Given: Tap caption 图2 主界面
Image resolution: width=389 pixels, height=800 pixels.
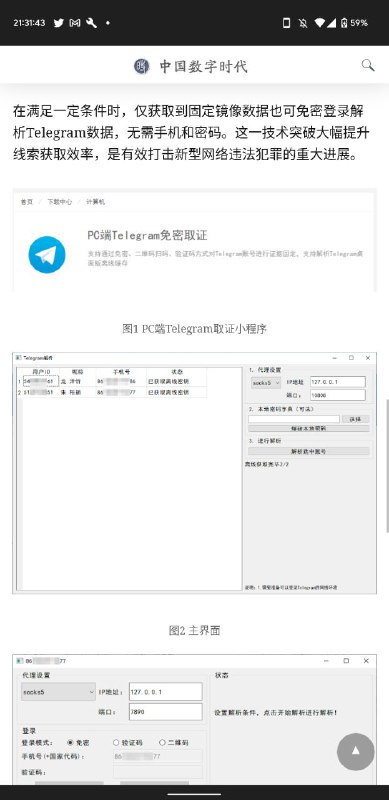Looking at the screenshot, I should [194, 630].
